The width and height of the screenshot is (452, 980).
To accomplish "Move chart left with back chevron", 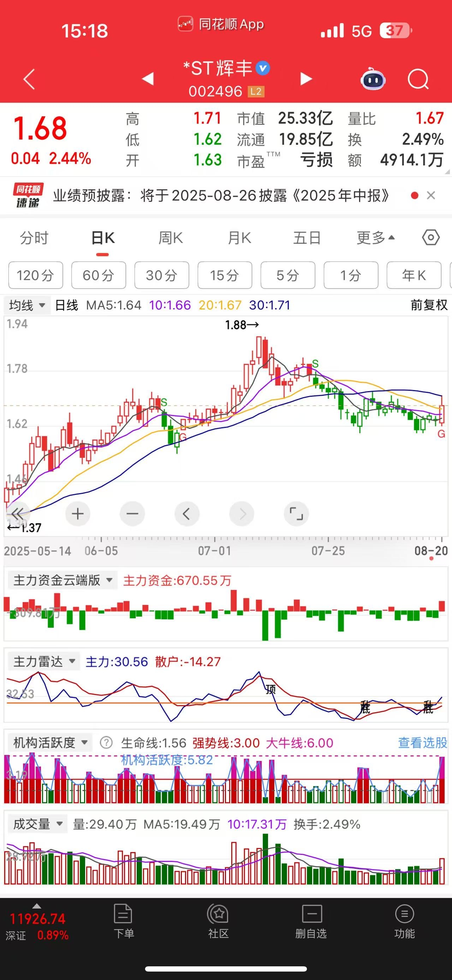I will tap(187, 514).
